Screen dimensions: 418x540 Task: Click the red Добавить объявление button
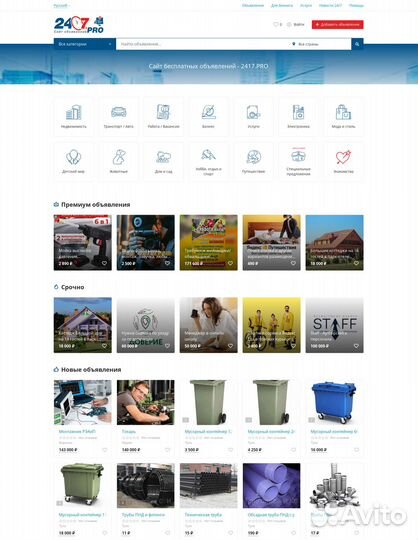(337, 24)
